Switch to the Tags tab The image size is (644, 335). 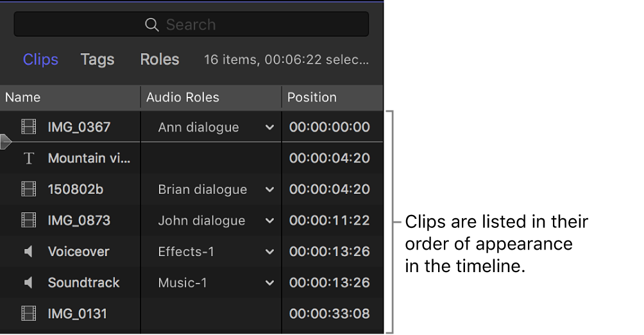coord(97,60)
